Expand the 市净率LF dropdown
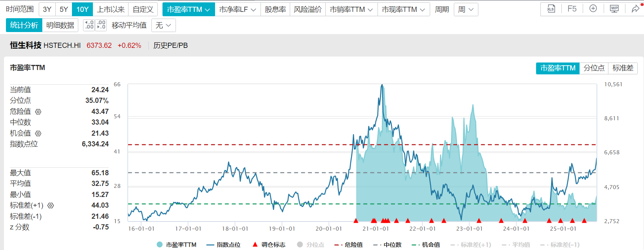 pyautogui.click(x=238, y=9)
